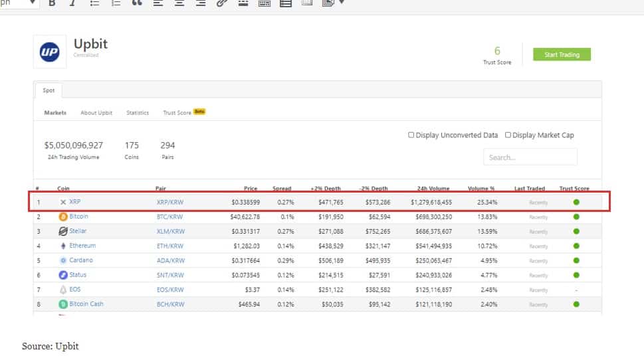Click the Source: Upbit caption text
This screenshot has width=644, height=362.
click(x=50, y=346)
